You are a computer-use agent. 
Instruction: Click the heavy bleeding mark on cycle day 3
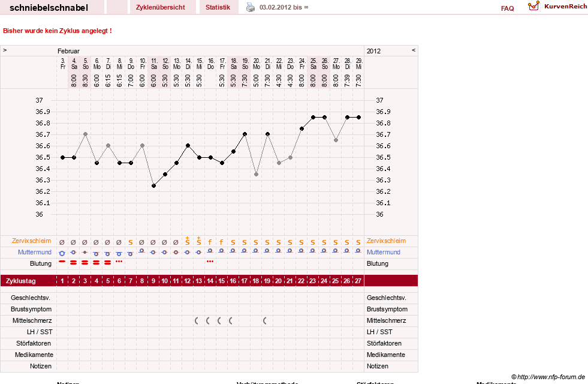click(x=85, y=263)
